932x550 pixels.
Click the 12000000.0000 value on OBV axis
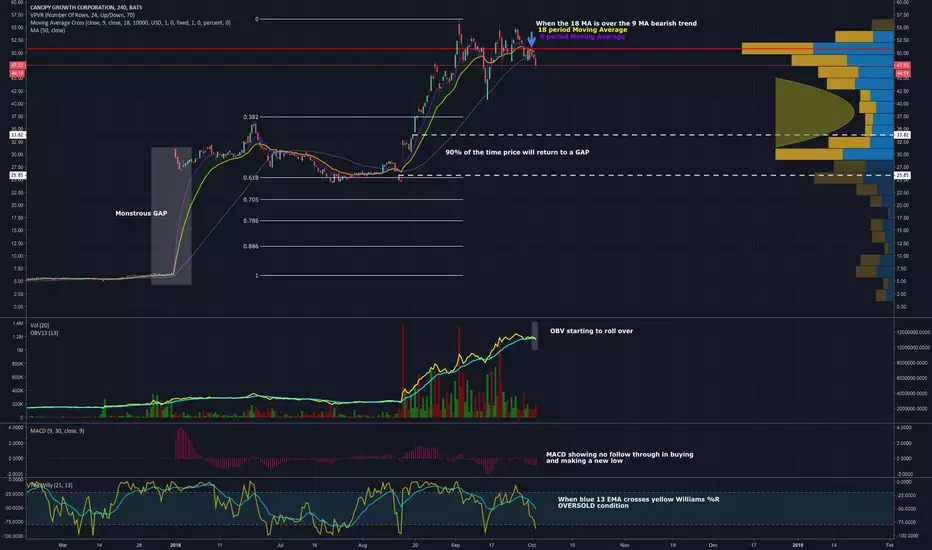[913, 332]
